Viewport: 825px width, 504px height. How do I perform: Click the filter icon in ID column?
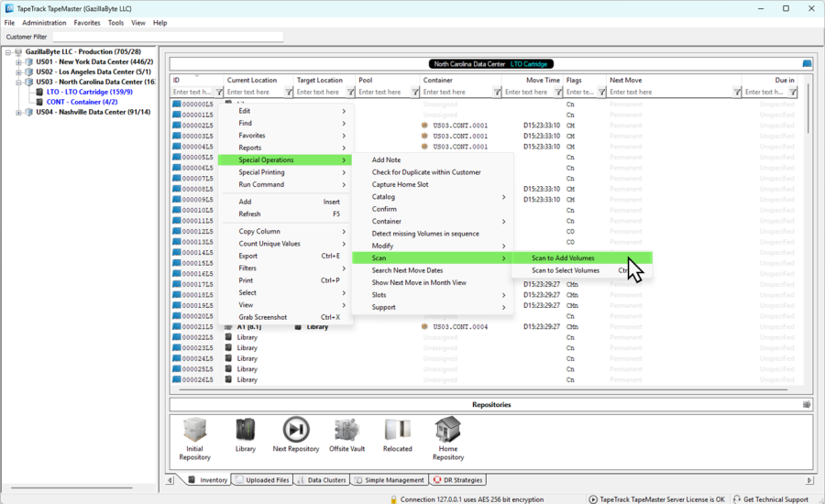219,92
